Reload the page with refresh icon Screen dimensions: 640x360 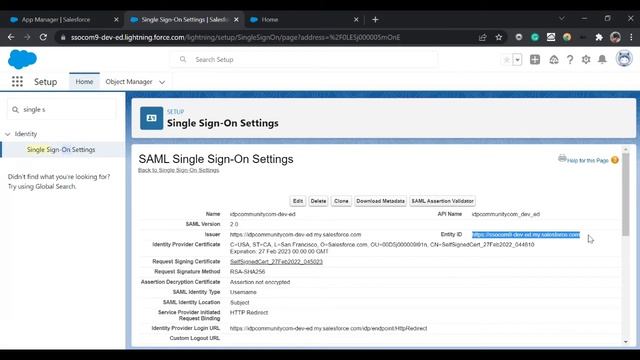tap(43, 37)
